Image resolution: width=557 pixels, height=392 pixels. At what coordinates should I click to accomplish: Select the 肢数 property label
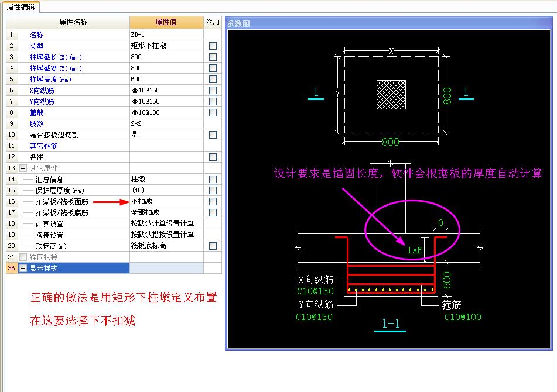pyautogui.click(x=36, y=123)
